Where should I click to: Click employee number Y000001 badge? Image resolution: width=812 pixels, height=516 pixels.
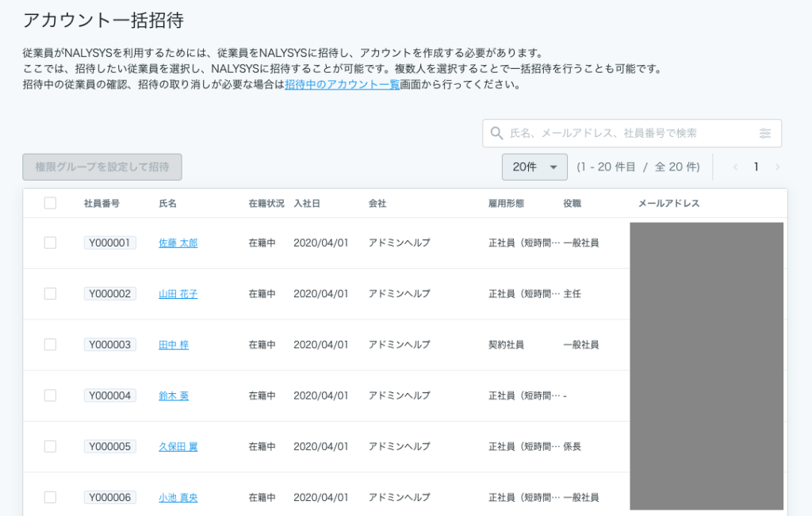pos(109,243)
